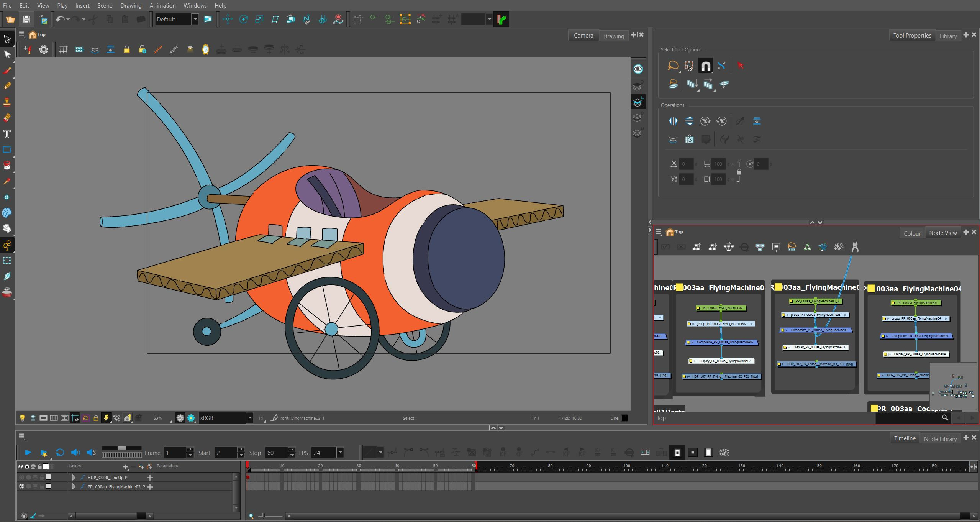Expand the PR_000aa_FlyingMachine03_2 layer
This screenshot has width=980, height=522.
tap(74, 487)
